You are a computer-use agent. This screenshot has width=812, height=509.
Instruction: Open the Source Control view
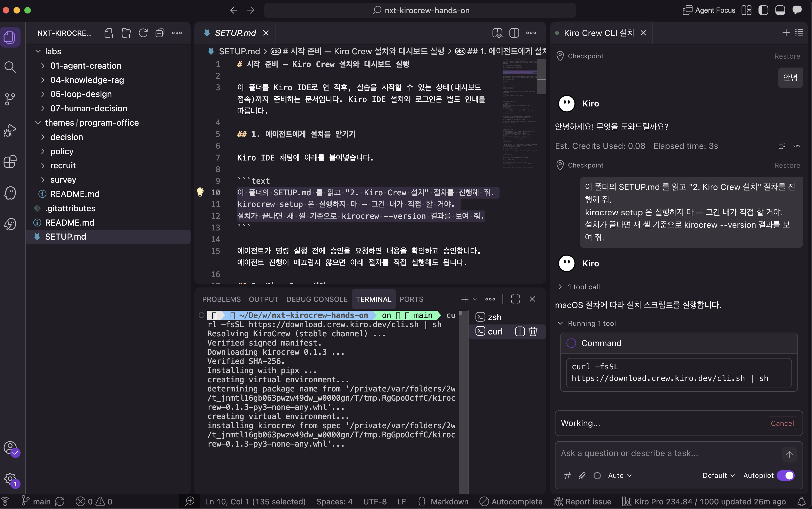tap(10, 99)
